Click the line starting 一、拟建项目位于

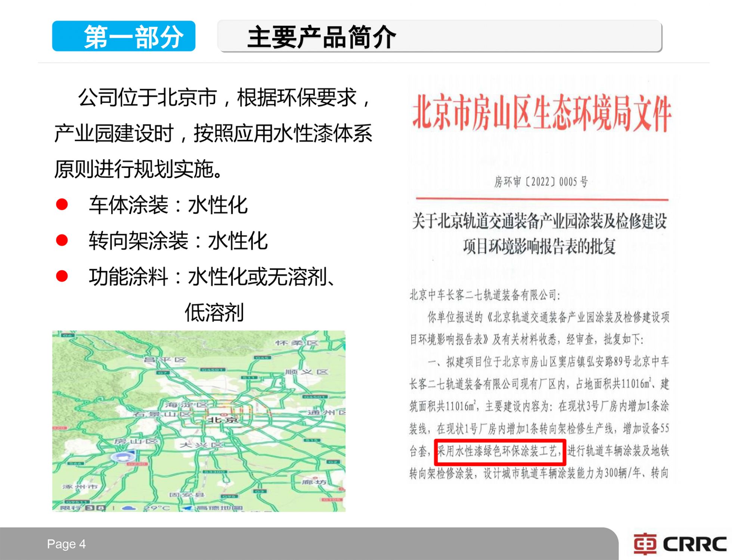[x=548, y=361]
